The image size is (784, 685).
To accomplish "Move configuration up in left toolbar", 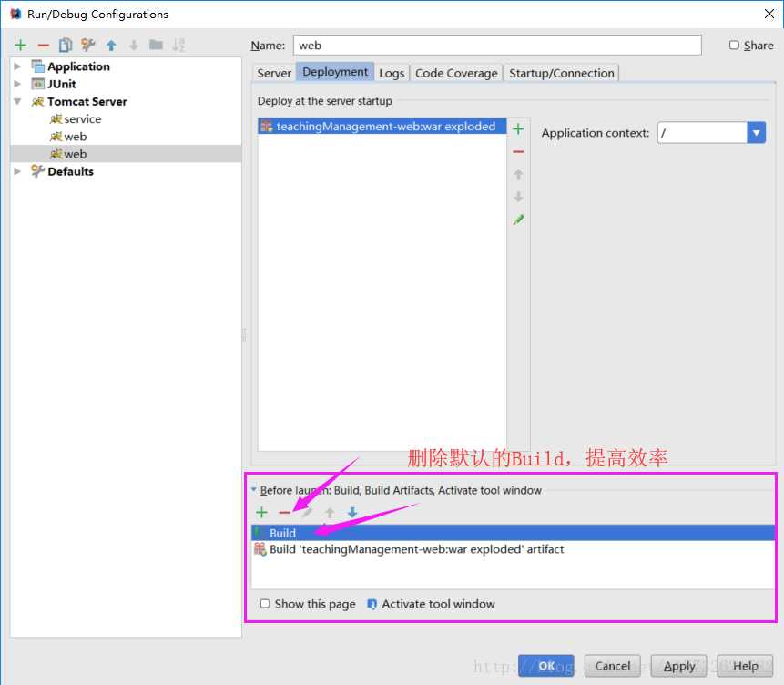I will (x=111, y=46).
